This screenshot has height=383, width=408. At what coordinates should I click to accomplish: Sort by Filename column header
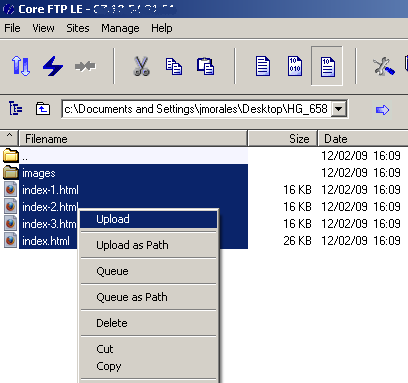coord(133,139)
